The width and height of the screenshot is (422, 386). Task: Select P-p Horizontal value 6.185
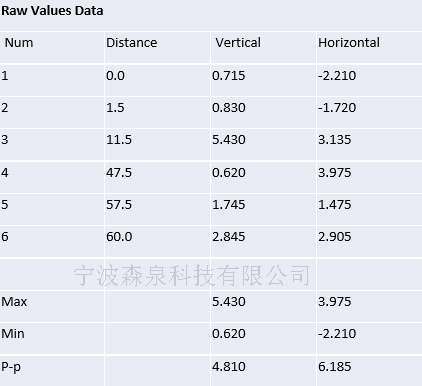[x=335, y=366]
